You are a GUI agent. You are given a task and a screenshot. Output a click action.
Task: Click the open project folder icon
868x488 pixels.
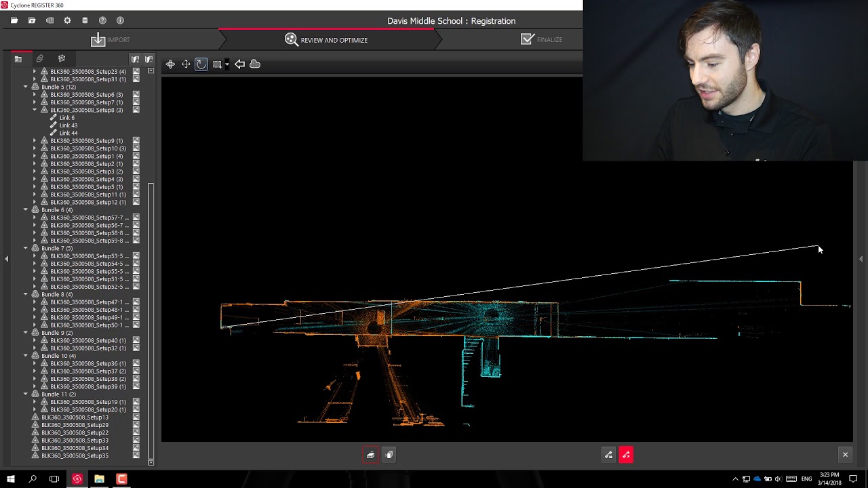coord(14,20)
